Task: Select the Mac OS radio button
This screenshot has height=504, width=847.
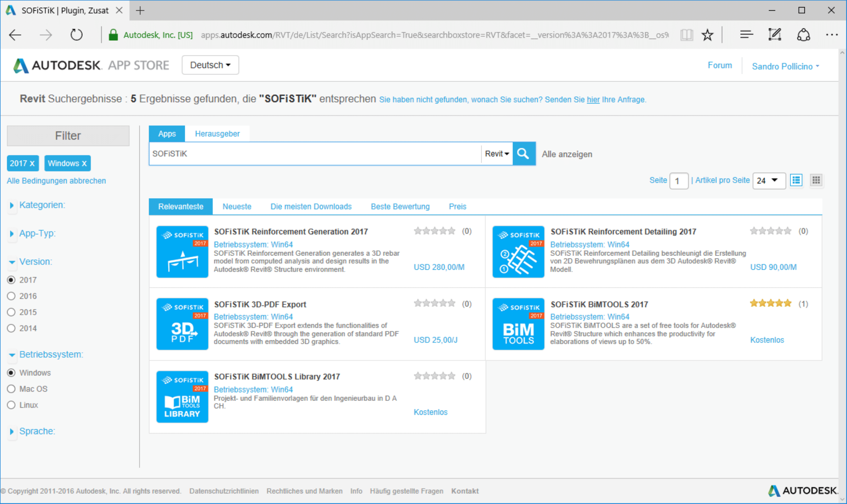Action: [11, 389]
